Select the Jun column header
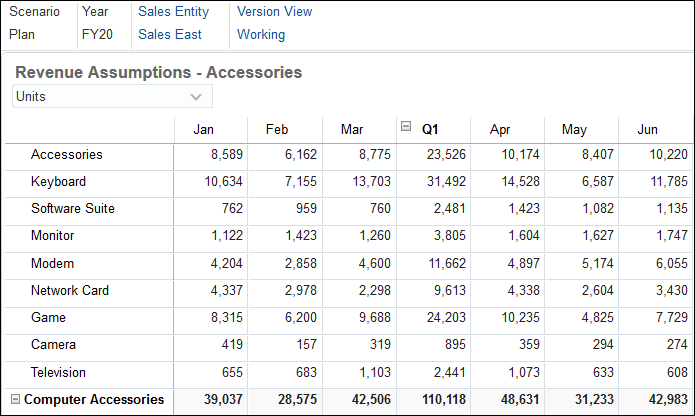The width and height of the screenshot is (695, 416). [648, 129]
